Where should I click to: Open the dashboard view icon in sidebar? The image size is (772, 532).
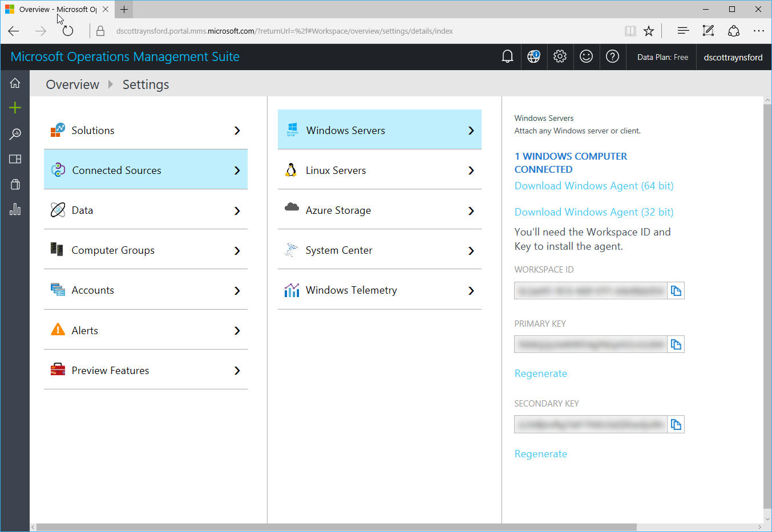[x=15, y=159]
